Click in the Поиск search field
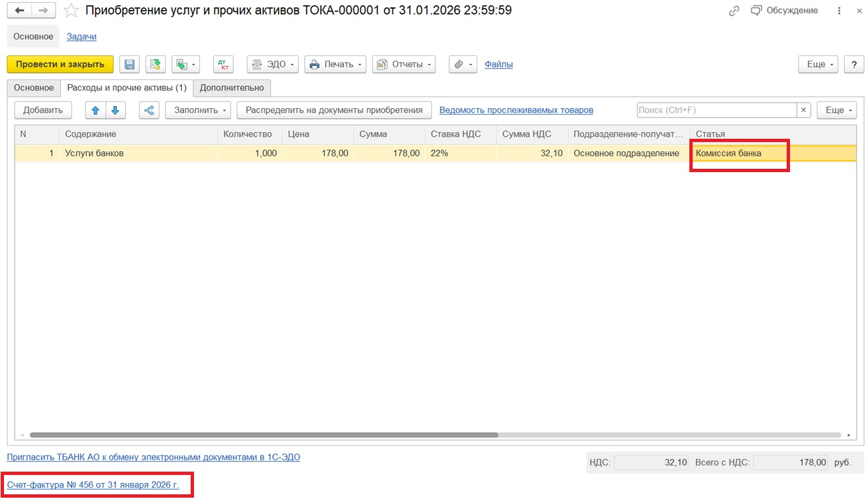This screenshot has height=499, width=868. click(716, 110)
